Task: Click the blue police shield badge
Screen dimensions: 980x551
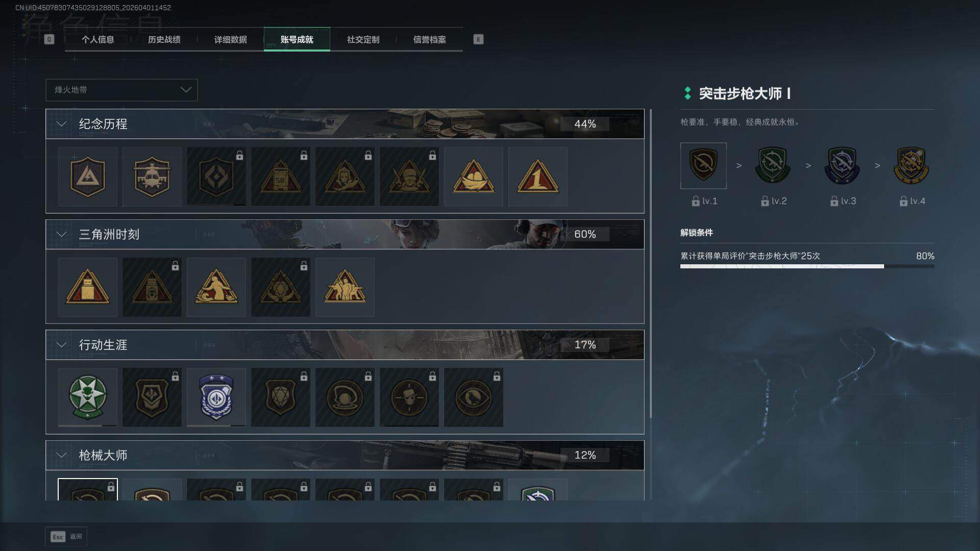Action: 216,397
